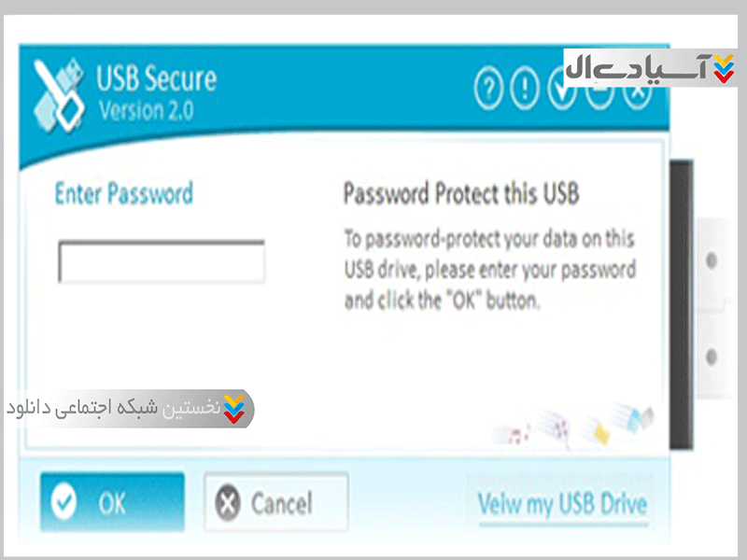This screenshot has width=747, height=560.
Task: Click the exclamation mark info icon
Action: click(x=526, y=91)
